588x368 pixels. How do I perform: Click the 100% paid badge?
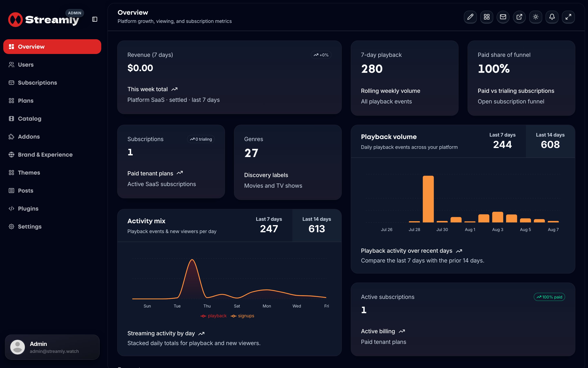click(x=549, y=297)
